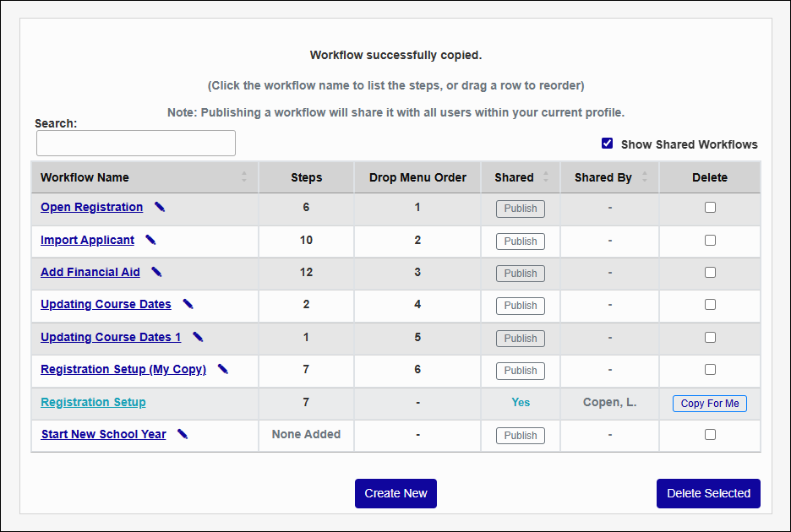
Task: Check delete box in Updating Course Dates row
Action: [710, 305]
